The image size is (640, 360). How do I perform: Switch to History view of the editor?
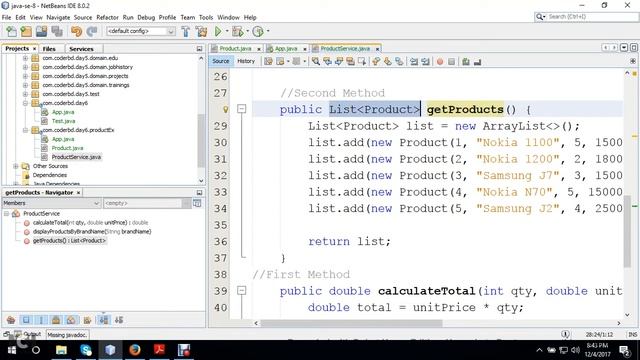246,61
